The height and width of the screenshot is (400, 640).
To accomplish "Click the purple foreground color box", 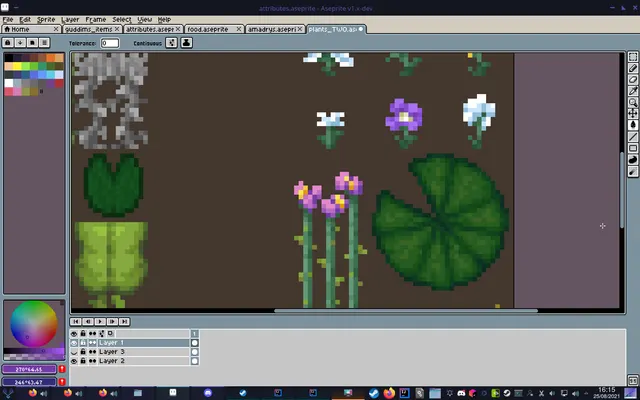I will 29,369.
